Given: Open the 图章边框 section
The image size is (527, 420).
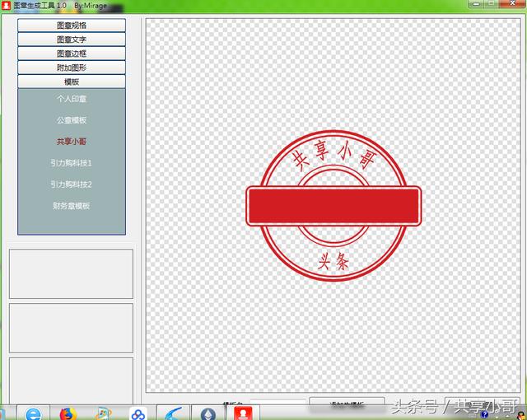Looking at the screenshot, I should tap(72, 54).
